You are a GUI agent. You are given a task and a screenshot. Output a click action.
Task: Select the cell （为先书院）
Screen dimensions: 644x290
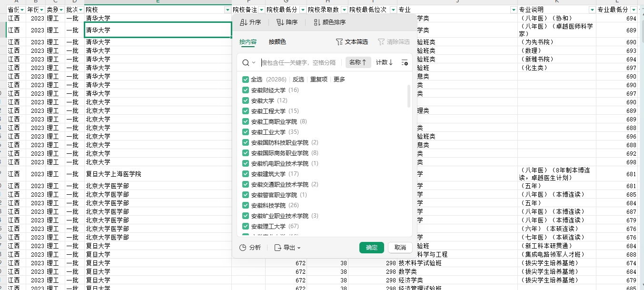(557, 42)
